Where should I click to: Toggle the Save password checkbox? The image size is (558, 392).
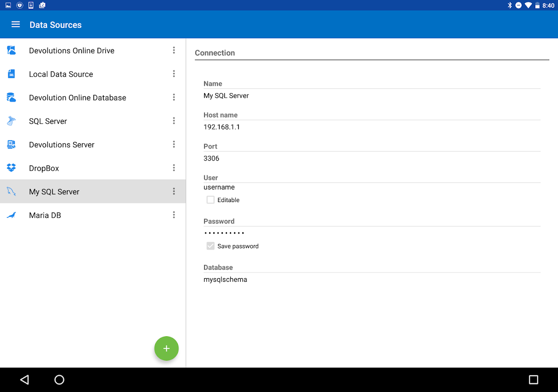(211, 246)
